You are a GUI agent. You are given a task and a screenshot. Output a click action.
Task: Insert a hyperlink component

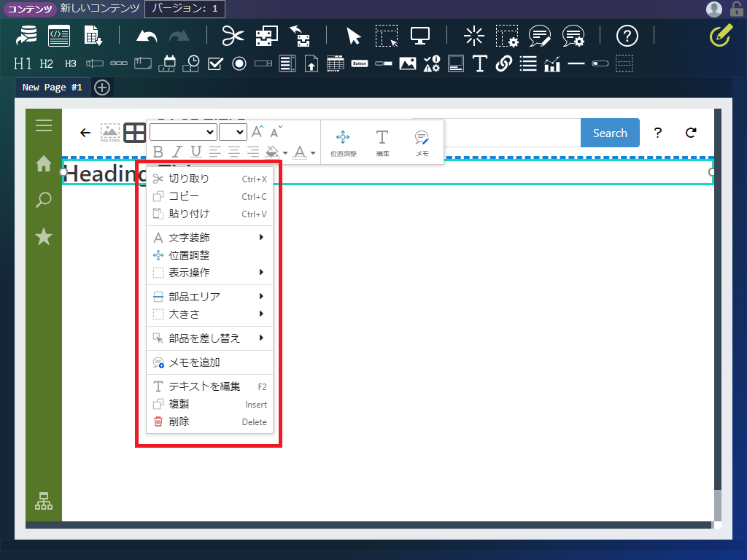503,63
